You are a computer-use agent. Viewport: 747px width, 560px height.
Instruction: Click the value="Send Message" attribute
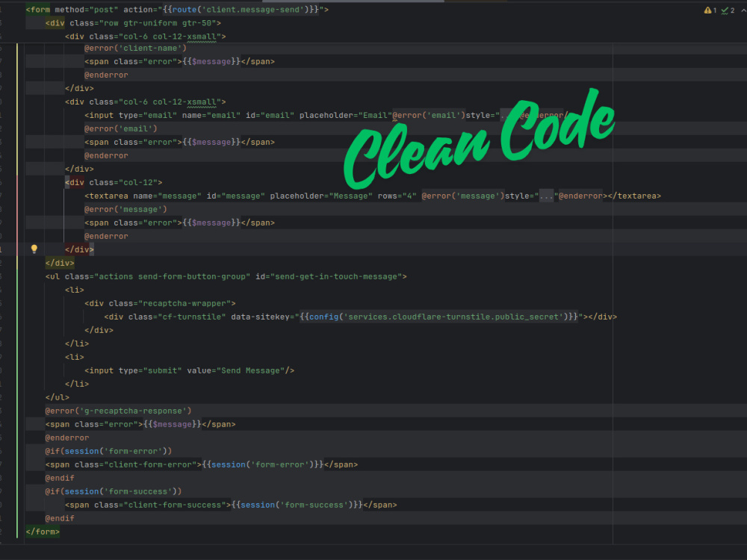pyautogui.click(x=236, y=370)
